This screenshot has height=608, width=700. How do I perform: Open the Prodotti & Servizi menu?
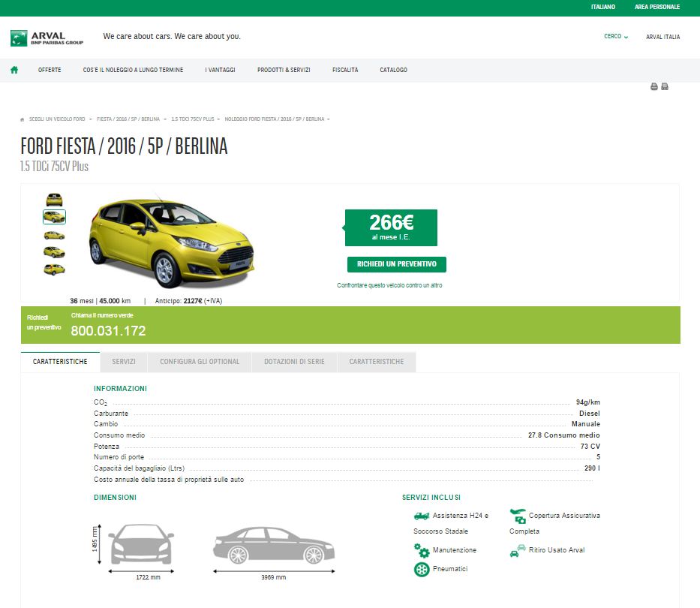tap(284, 70)
